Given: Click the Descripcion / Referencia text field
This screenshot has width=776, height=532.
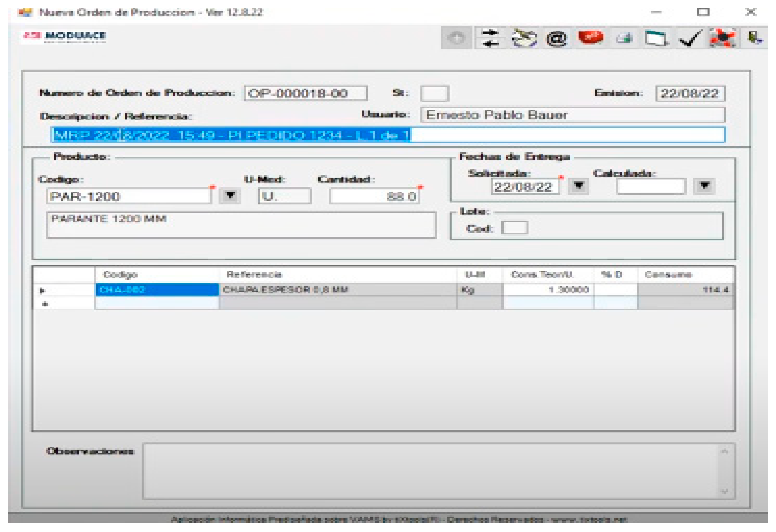Looking at the screenshot, I should [x=388, y=135].
